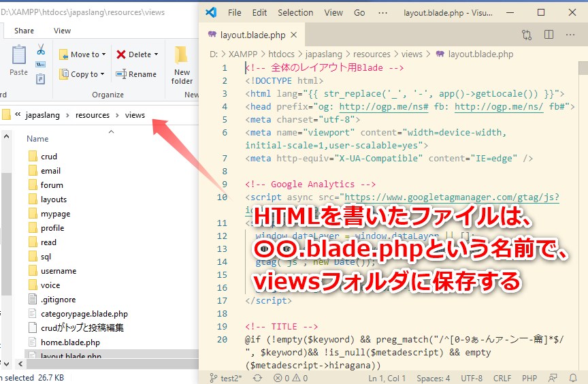The image size is (588, 384).
Task: Click the Paste shortcut icon
Action: pos(41,79)
